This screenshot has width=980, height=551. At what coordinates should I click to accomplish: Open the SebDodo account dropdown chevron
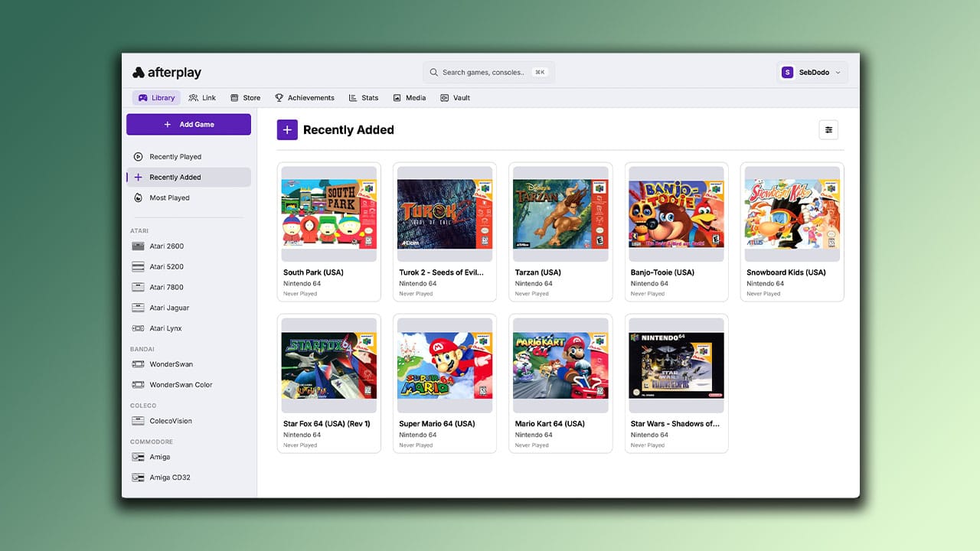(x=838, y=73)
